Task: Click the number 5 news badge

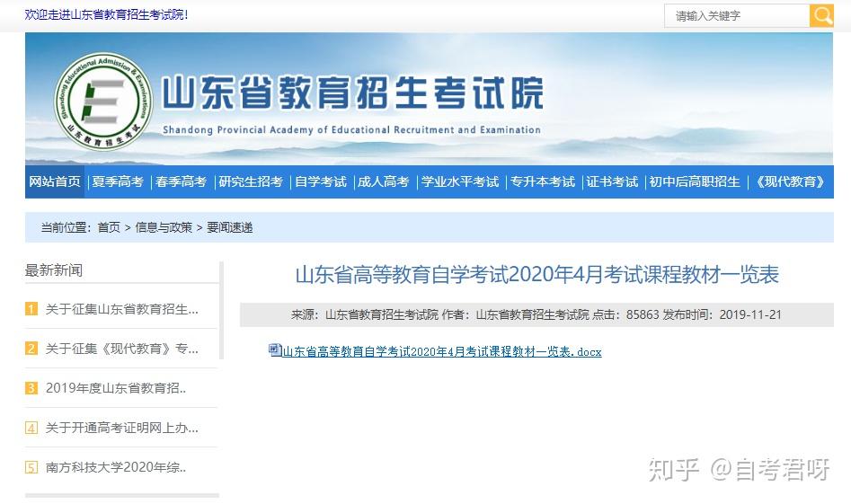Action: pyautogui.click(x=31, y=467)
